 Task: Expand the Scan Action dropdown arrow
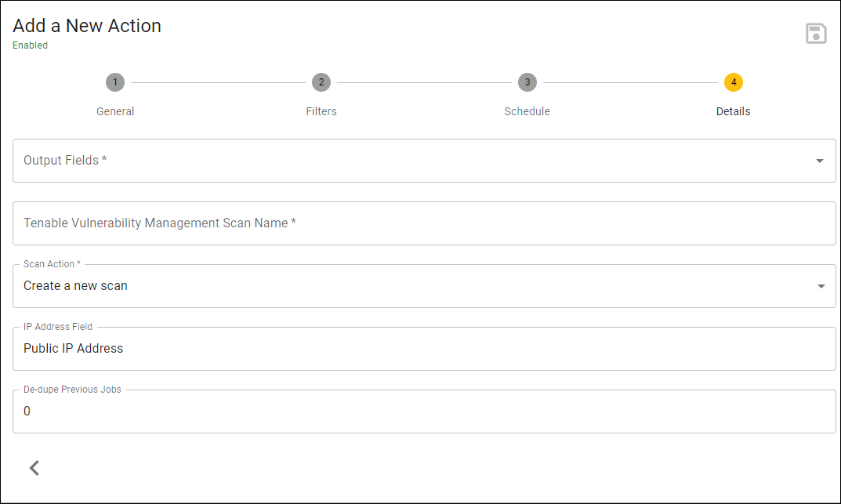point(821,286)
